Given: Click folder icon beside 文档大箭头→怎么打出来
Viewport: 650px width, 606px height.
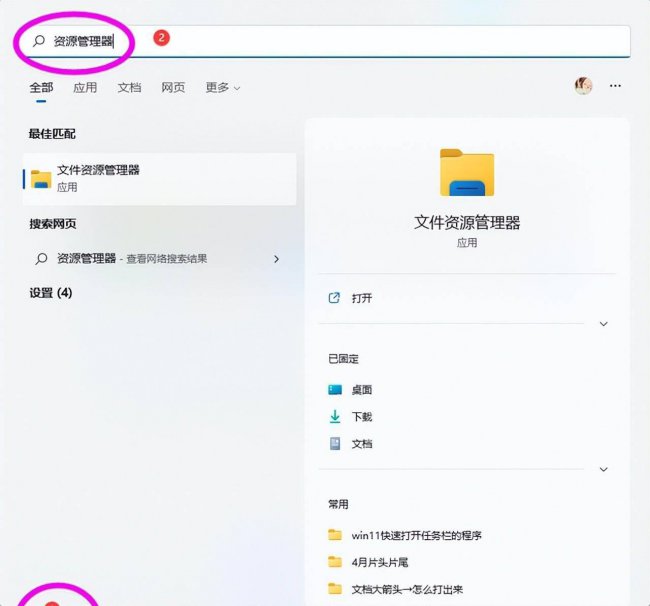Looking at the screenshot, I should coord(335,589).
